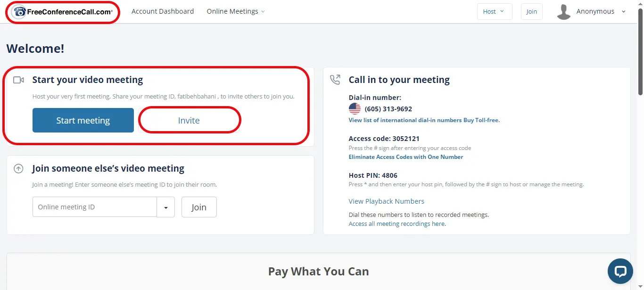Viewport: 644px width, 290px height.
Task: Expand the Online Meetings menu
Action: [235, 11]
